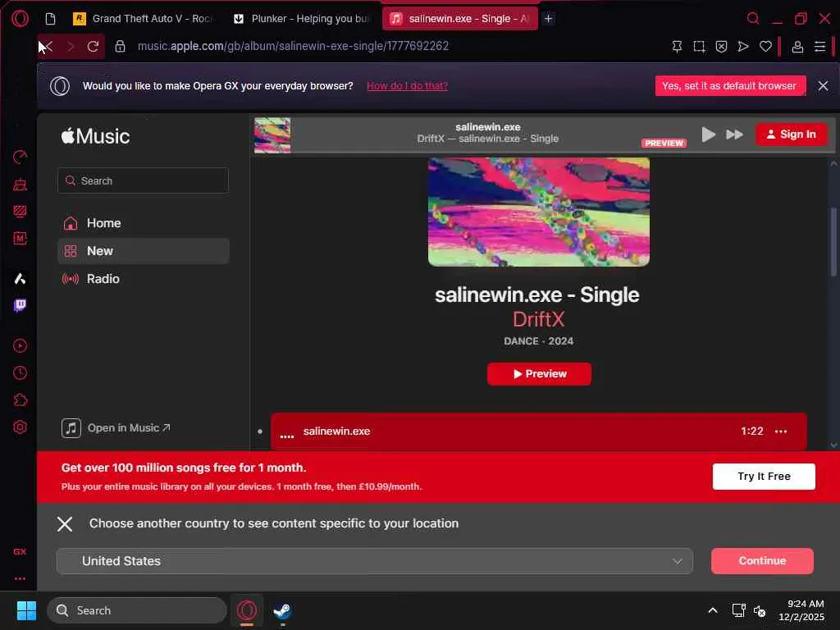840x630 pixels.
Task: Click the large album artwork
Action: tap(538, 212)
